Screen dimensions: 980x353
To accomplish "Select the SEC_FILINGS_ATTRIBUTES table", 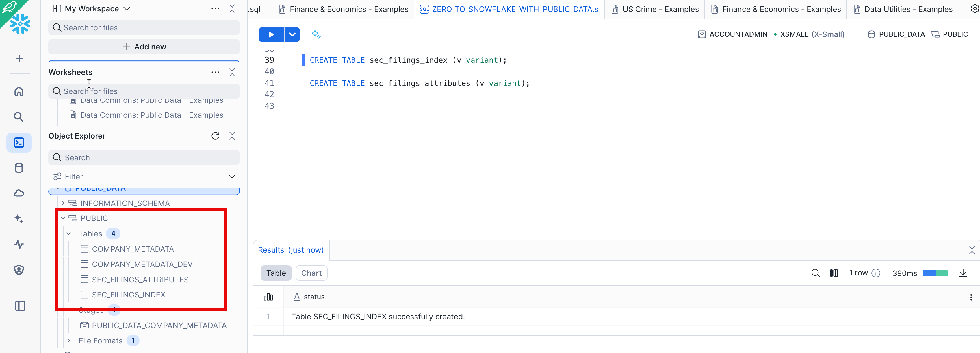I will click(x=140, y=280).
